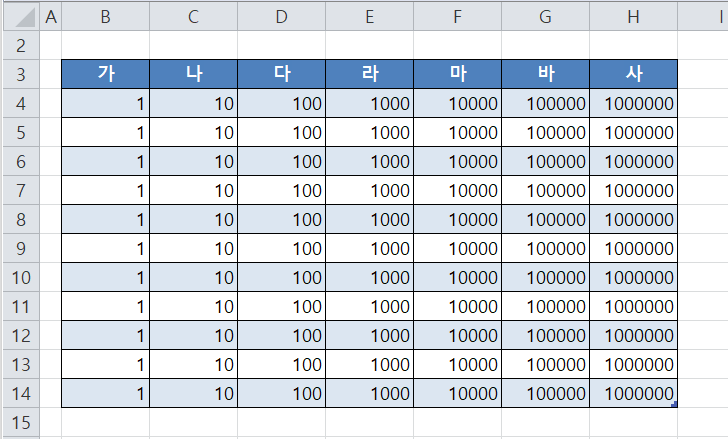Click cell B14 containing 1
Image resolution: width=728 pixels, height=439 pixels.
click(x=105, y=393)
